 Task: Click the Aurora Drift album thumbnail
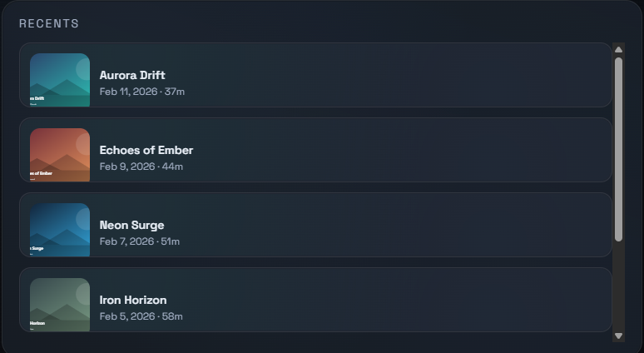(x=60, y=80)
